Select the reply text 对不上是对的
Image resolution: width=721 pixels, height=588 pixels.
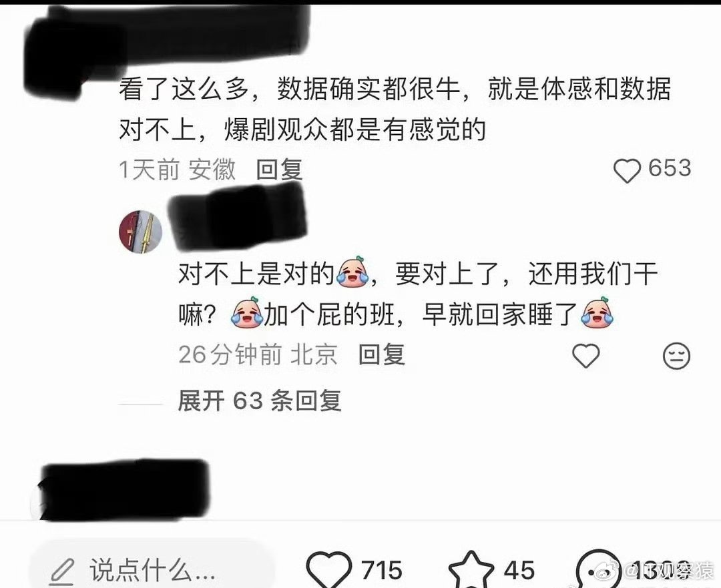[x=256, y=274]
